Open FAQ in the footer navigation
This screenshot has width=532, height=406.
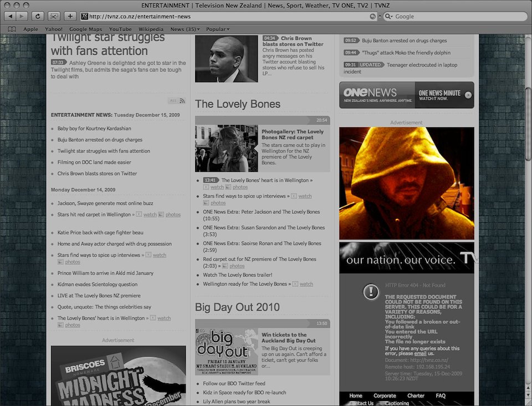pyautogui.click(x=441, y=395)
